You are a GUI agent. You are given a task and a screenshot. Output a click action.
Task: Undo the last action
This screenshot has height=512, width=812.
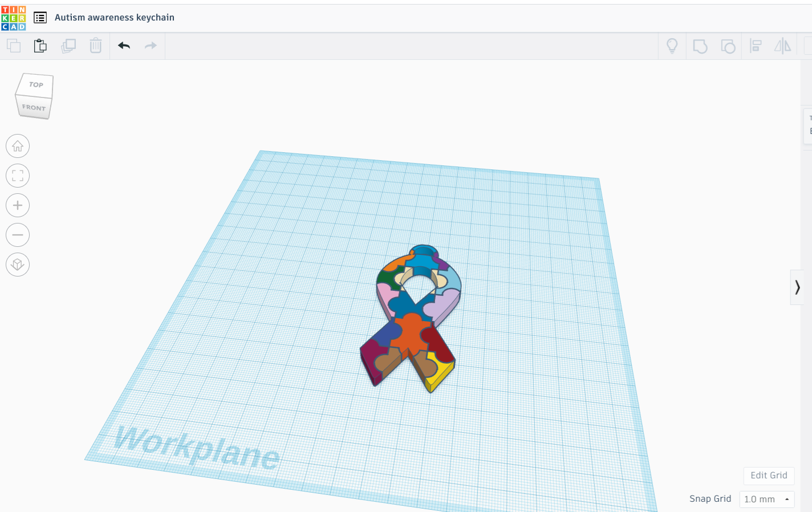(x=124, y=46)
